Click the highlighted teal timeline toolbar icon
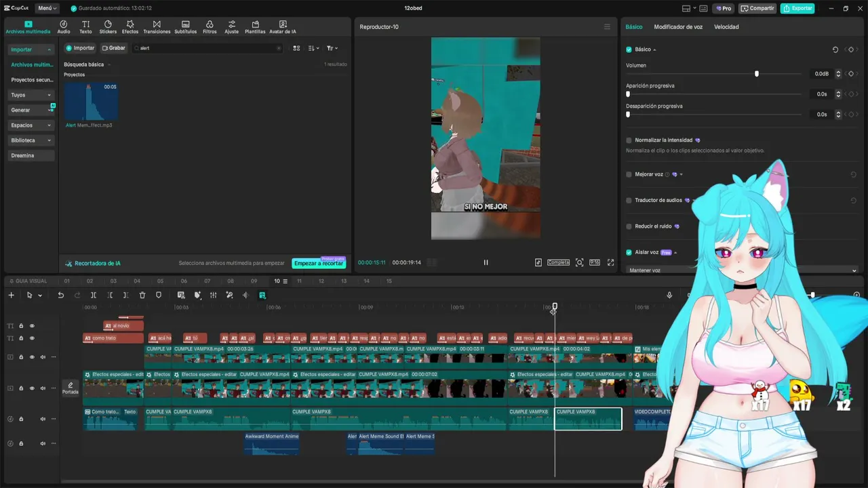 pos(262,295)
